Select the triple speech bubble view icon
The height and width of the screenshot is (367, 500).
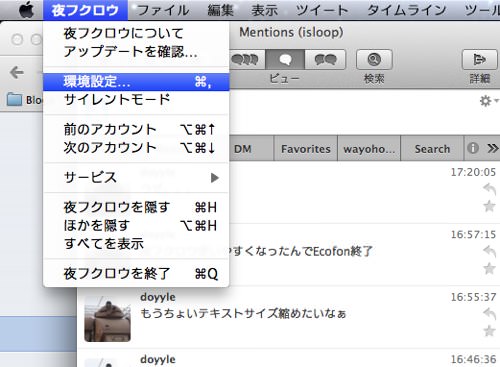point(246,60)
